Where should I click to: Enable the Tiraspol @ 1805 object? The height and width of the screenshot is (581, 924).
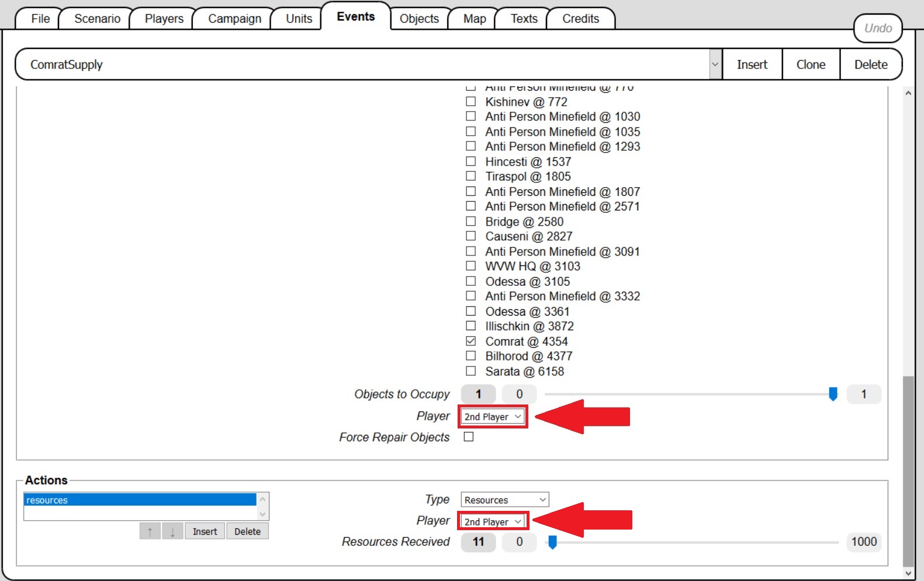(x=470, y=176)
